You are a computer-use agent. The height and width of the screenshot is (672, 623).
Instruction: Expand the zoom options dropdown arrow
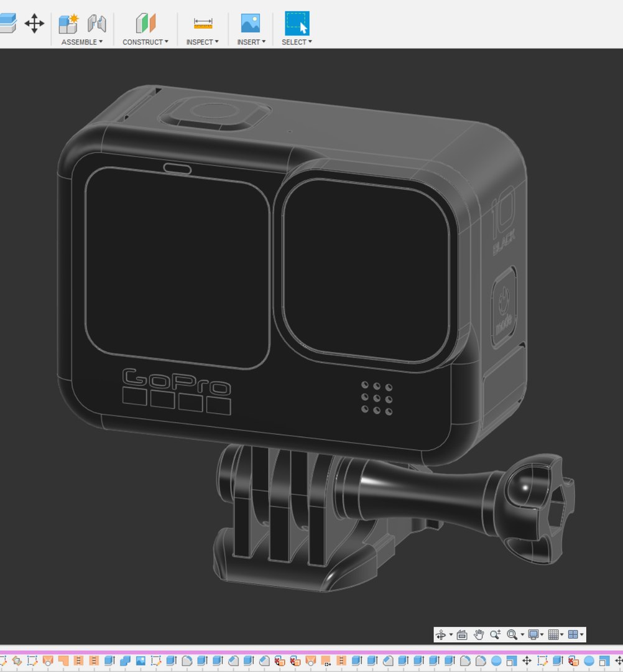pos(522,635)
